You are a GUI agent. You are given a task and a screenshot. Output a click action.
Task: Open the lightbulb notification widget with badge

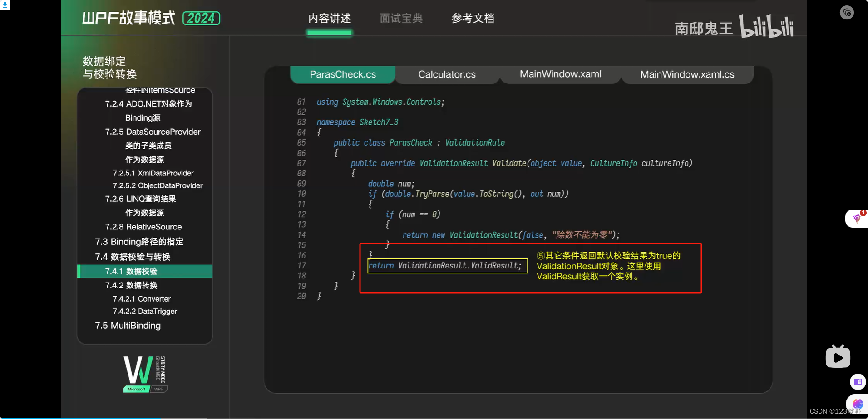tap(857, 218)
